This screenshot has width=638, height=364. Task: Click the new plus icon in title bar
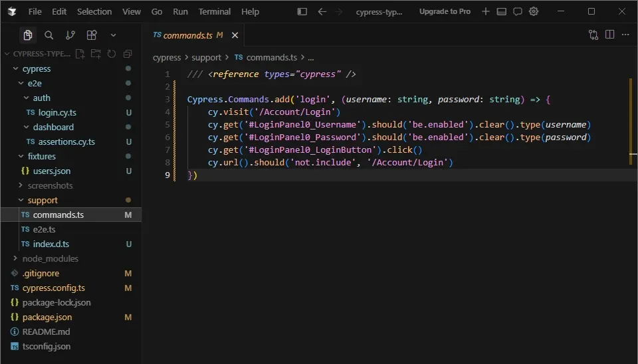(x=485, y=11)
